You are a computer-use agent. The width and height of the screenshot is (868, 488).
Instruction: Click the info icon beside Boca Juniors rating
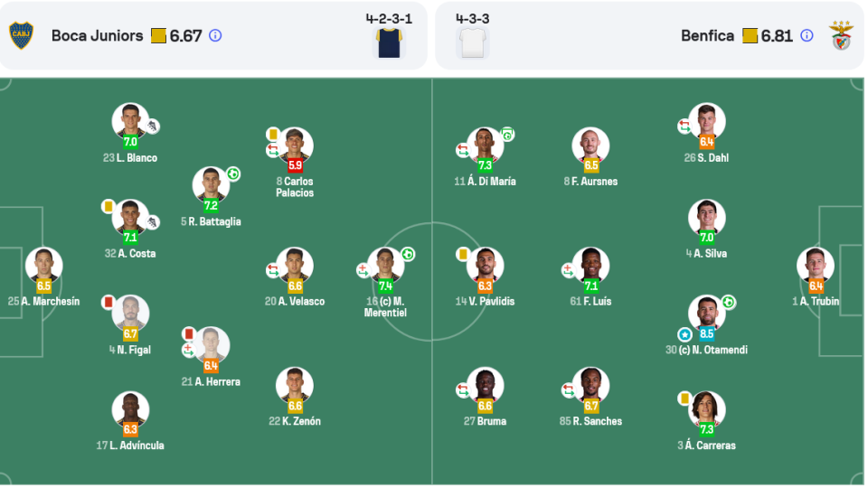click(x=215, y=36)
